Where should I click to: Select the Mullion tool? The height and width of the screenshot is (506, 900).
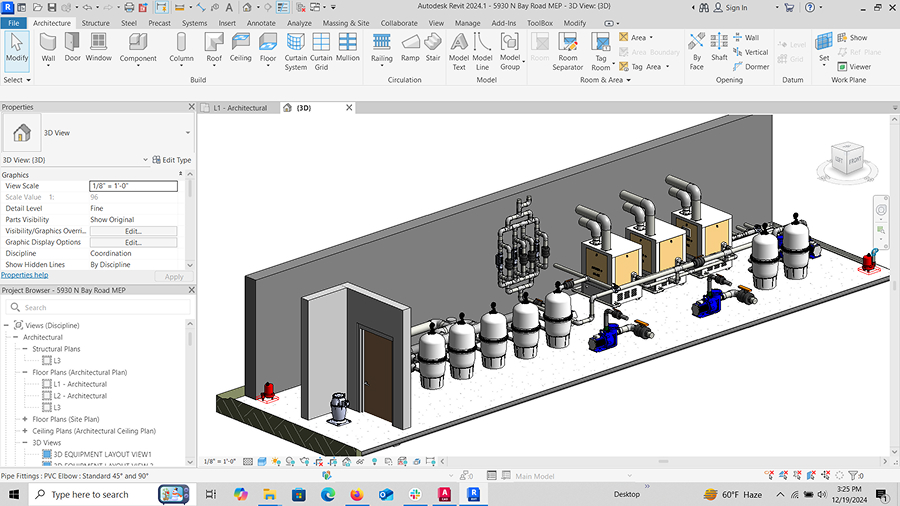pos(347,47)
